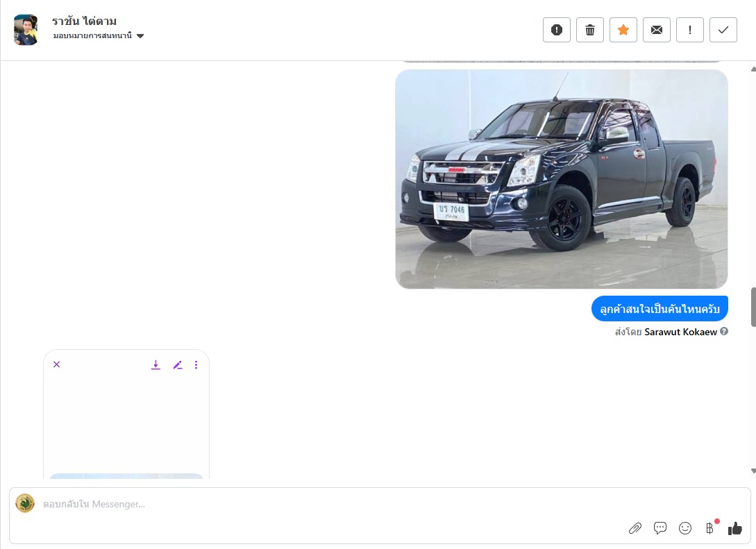Open the black pickup truck photo
Screen dimensions: 756x549
click(x=561, y=179)
